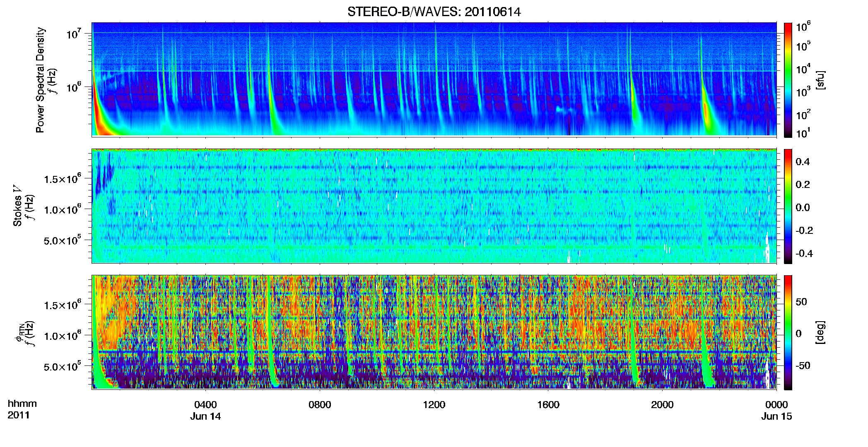Select the Power Spectral Density axis label

(x=40, y=80)
